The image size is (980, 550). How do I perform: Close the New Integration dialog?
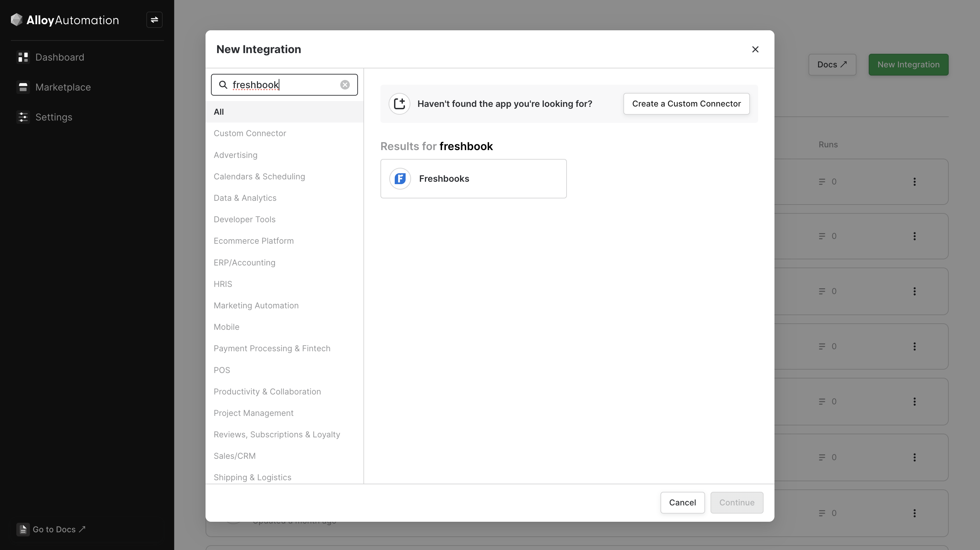coord(755,49)
